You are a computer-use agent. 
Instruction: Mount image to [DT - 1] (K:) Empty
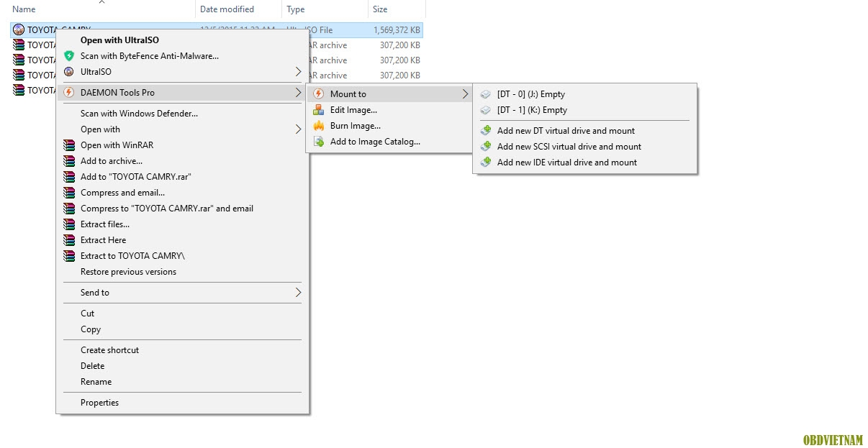point(532,110)
